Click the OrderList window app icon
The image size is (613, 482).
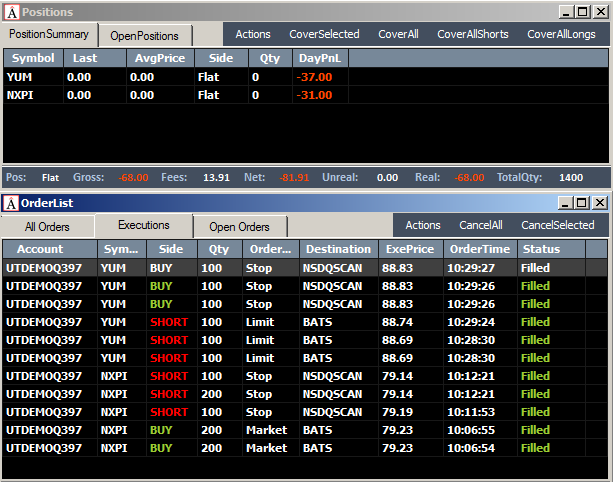[x=11, y=203]
